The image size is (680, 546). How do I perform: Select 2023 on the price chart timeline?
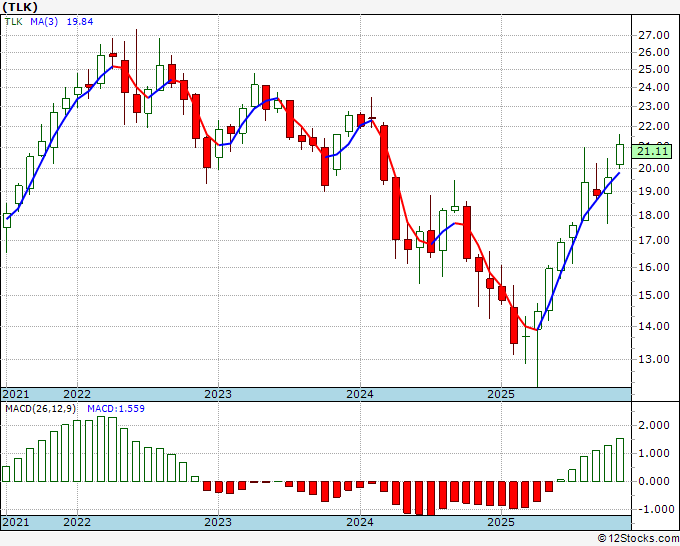[218, 394]
